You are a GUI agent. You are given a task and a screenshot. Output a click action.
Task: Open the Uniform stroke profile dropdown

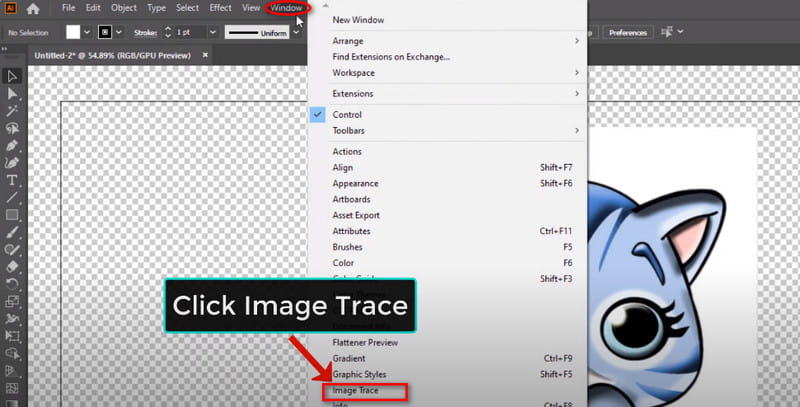[x=296, y=33]
